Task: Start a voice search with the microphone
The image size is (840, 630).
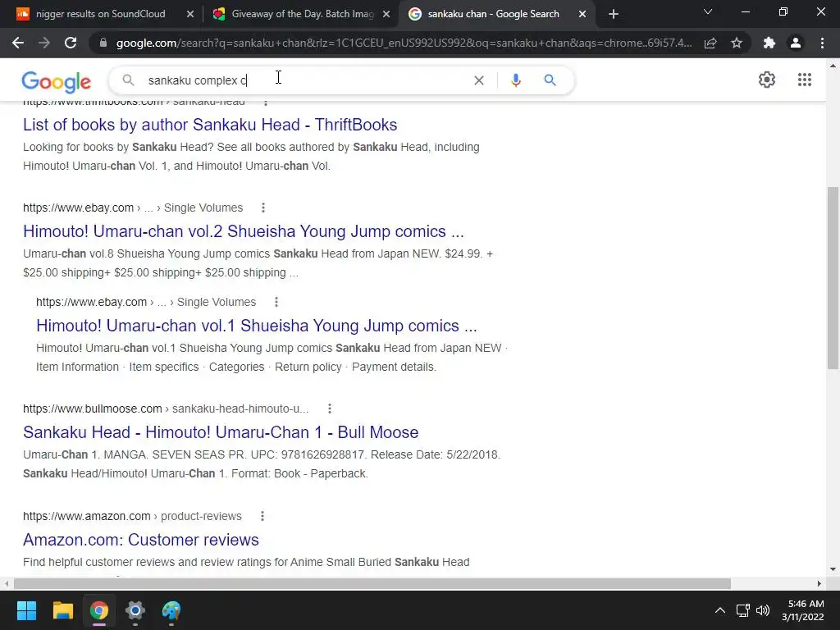Action: pos(515,80)
